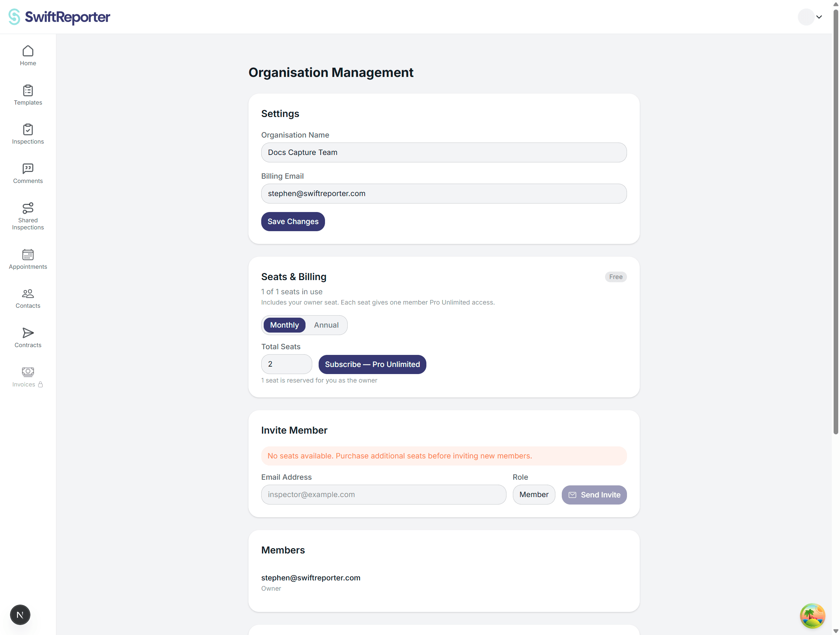Open the Contacts people icon
Image resolution: width=840 pixels, height=635 pixels.
coord(28,294)
